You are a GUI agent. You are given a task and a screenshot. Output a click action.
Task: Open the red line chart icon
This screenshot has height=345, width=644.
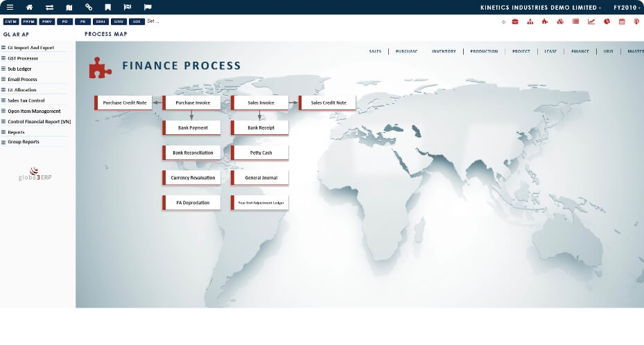[x=591, y=21]
